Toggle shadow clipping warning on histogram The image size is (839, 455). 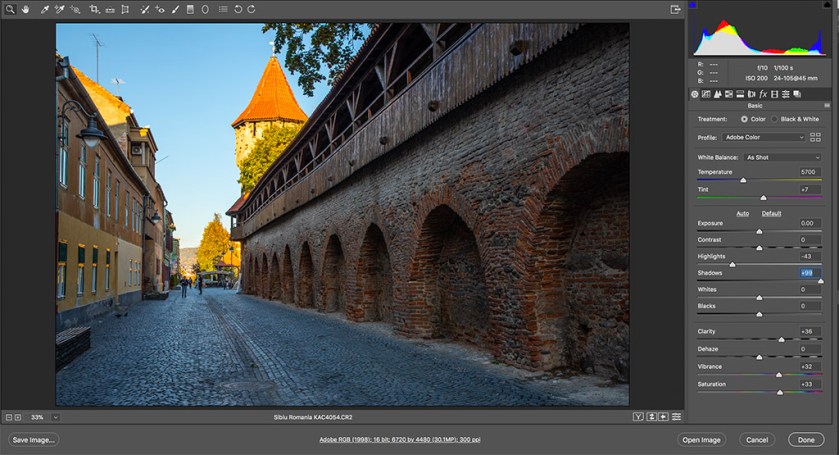click(x=693, y=5)
